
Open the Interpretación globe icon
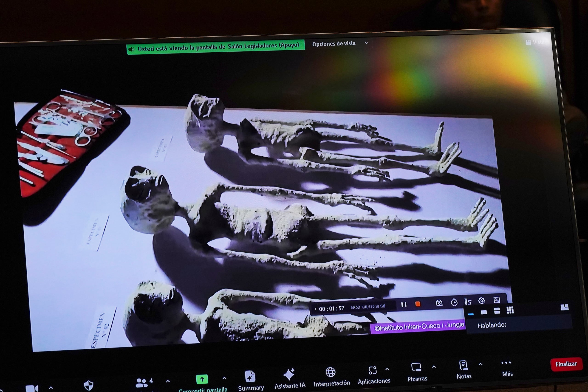[x=330, y=372]
